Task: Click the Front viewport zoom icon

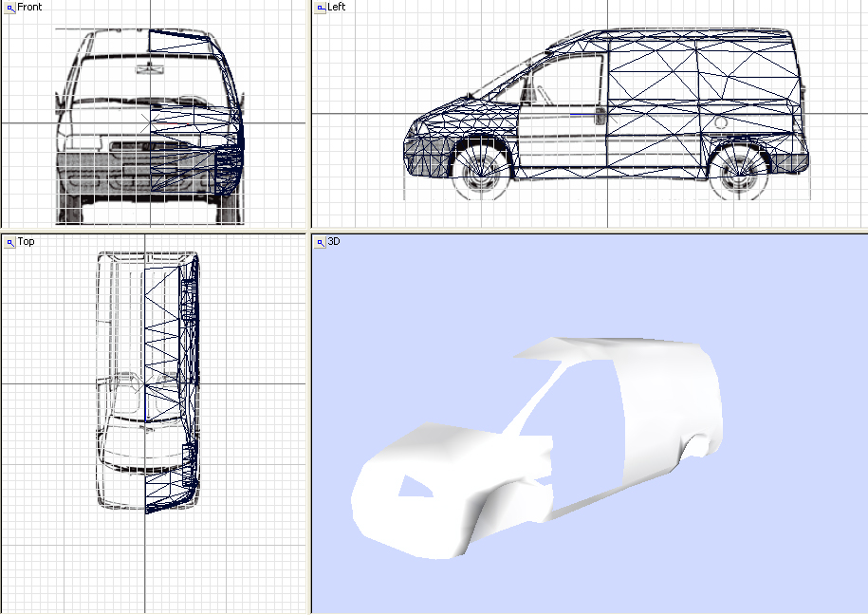Action: pos(10,8)
